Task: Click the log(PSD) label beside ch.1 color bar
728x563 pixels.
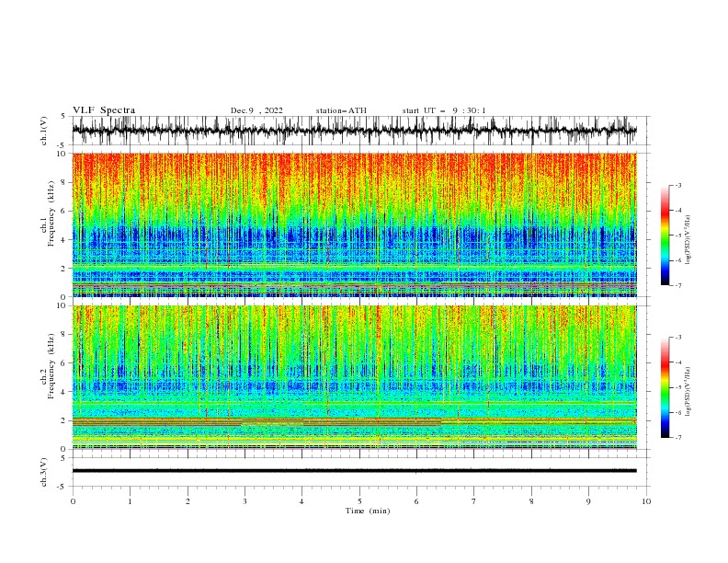Action: click(688, 240)
